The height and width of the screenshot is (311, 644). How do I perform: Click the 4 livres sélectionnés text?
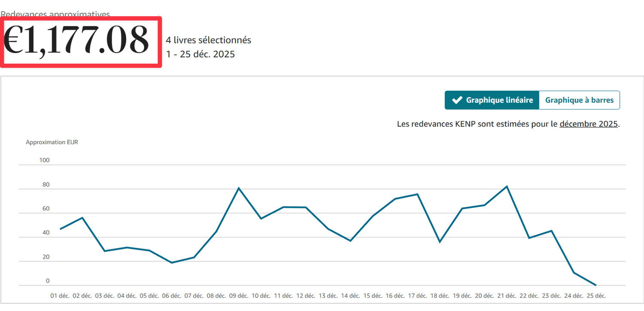pyautogui.click(x=209, y=40)
